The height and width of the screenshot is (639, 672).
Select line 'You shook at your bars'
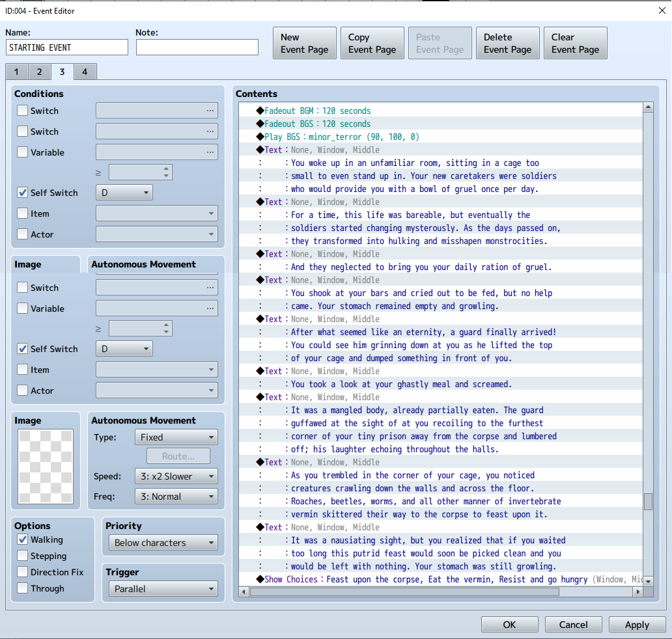click(x=441, y=293)
